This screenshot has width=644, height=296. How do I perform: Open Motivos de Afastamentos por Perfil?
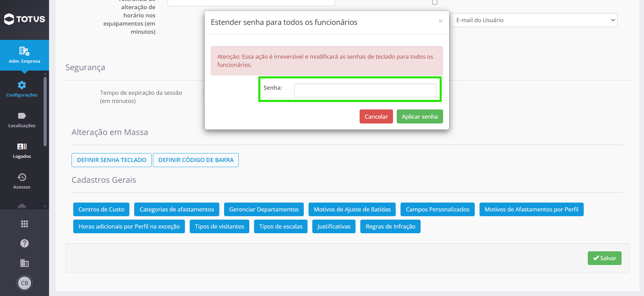532,209
